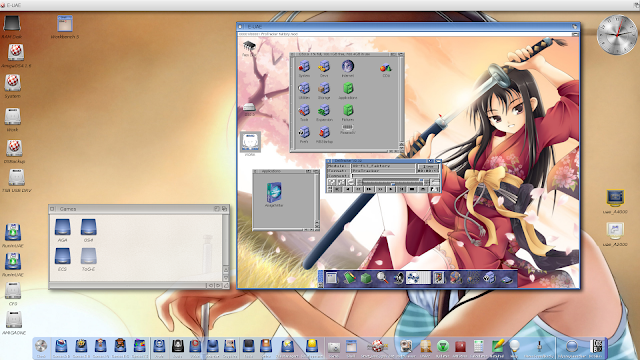Launch the shell window icon in AmiDock

point(332,278)
